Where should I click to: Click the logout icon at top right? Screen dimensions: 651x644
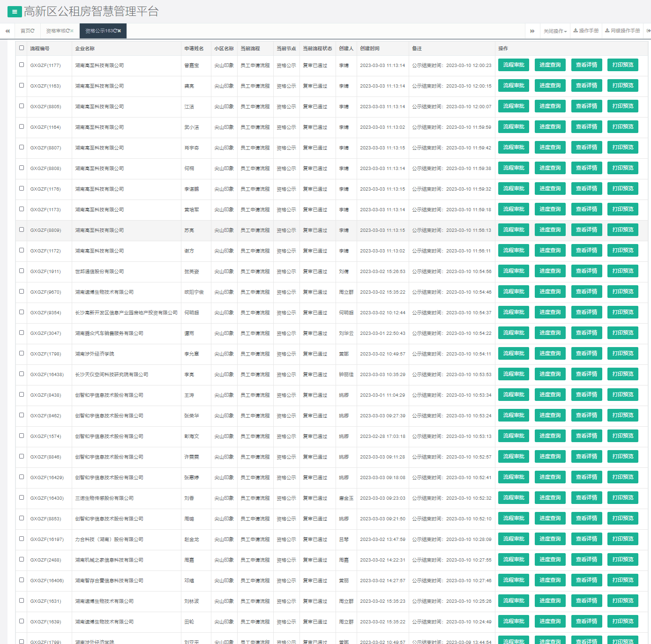tap(648, 31)
